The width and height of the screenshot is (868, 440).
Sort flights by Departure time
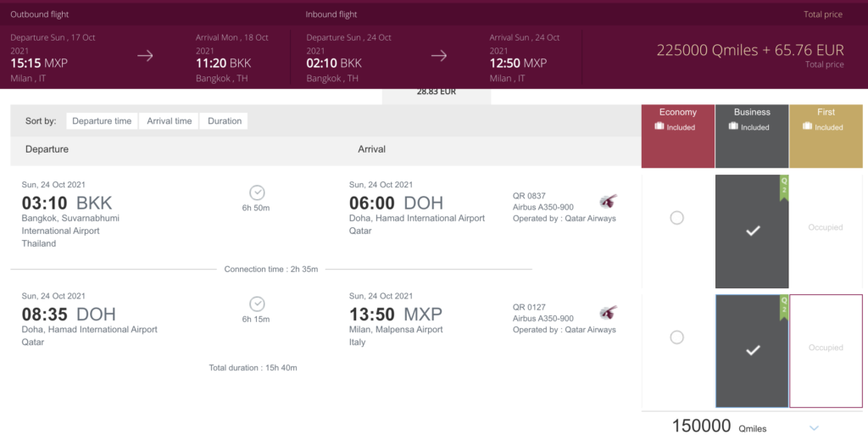pyautogui.click(x=102, y=120)
